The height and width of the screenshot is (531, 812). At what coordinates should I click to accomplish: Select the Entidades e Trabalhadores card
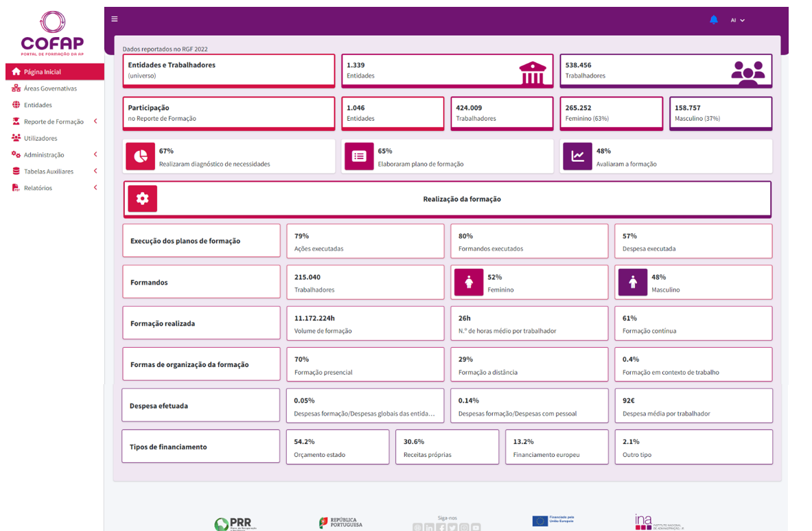(x=229, y=71)
